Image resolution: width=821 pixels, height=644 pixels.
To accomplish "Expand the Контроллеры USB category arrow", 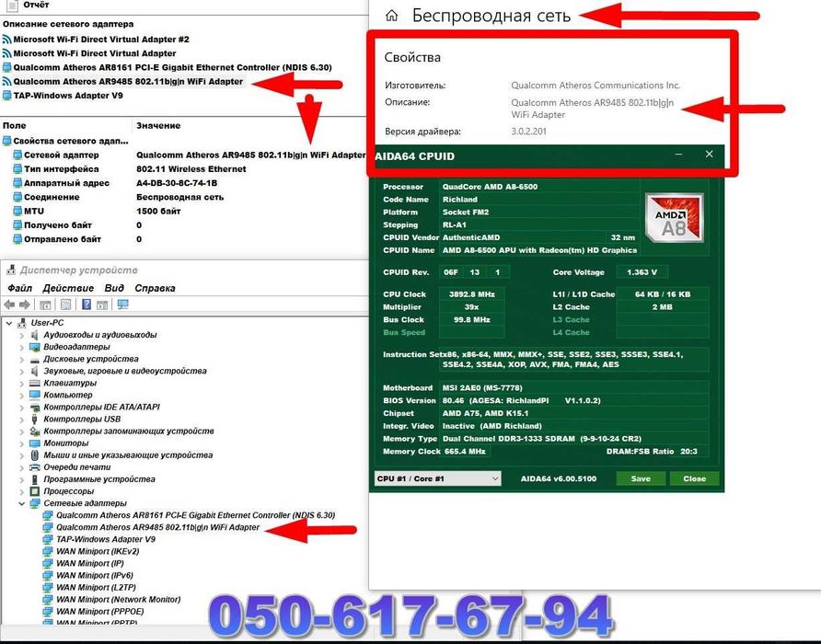I will (x=21, y=420).
